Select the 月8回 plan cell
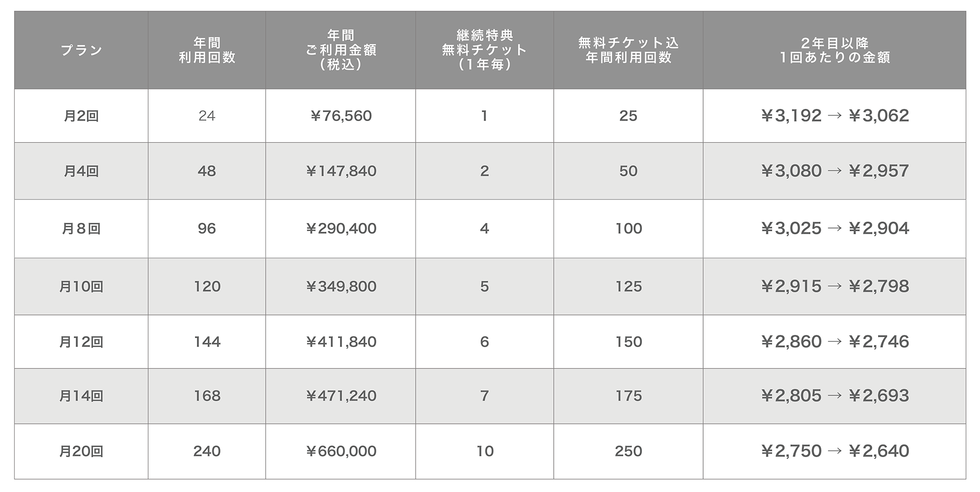This screenshot has width=980, height=492. 81,228
